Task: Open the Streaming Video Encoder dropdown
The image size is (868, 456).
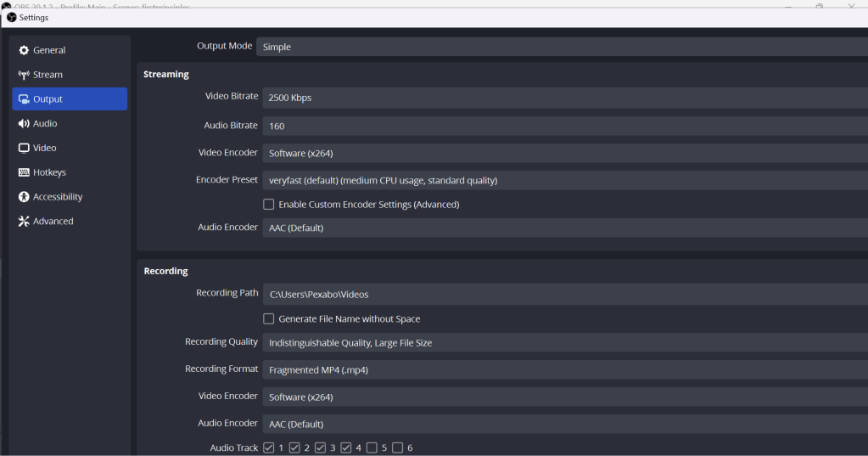Action: 565,153
